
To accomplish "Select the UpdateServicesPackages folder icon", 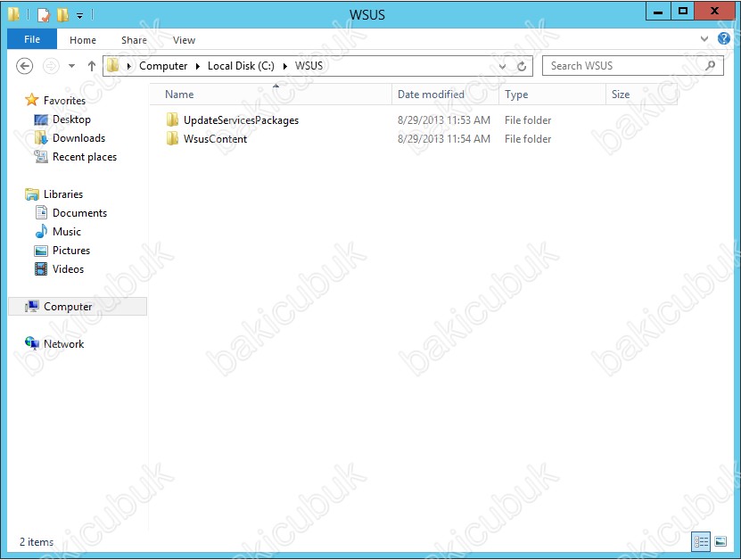I will point(172,119).
